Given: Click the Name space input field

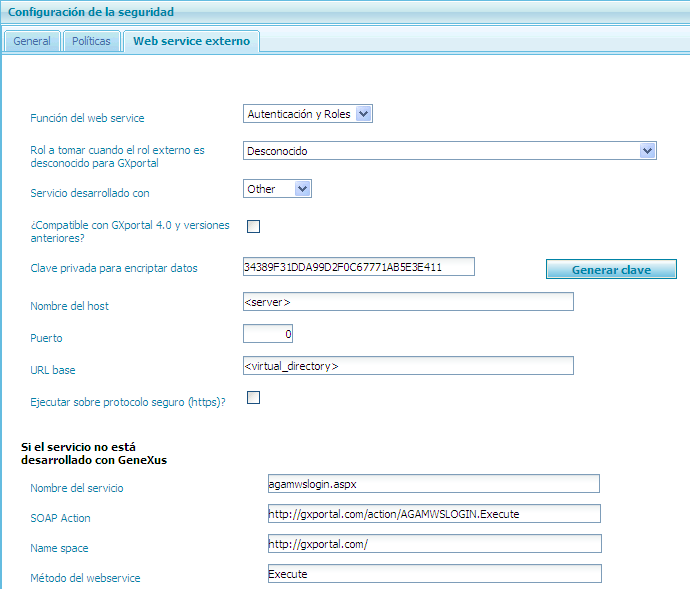Looking at the screenshot, I should [433, 543].
